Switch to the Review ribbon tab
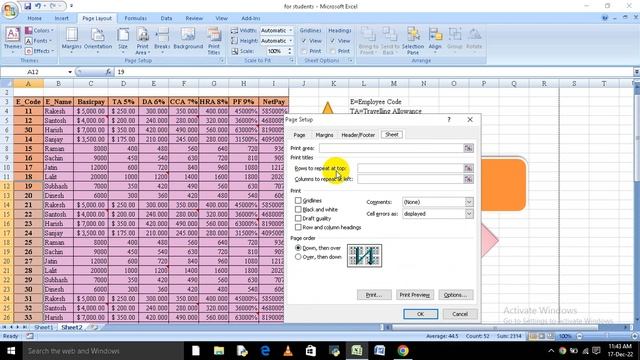Image resolution: width=640 pixels, height=360 pixels. click(194, 18)
